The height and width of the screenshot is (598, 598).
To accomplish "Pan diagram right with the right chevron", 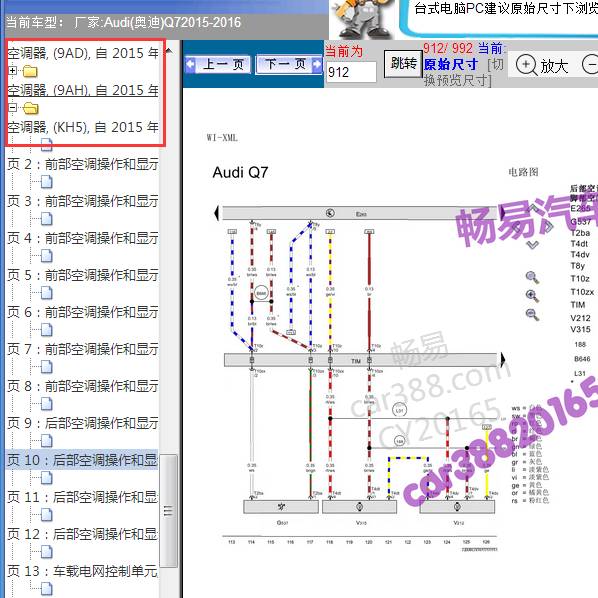I will coord(549,227).
